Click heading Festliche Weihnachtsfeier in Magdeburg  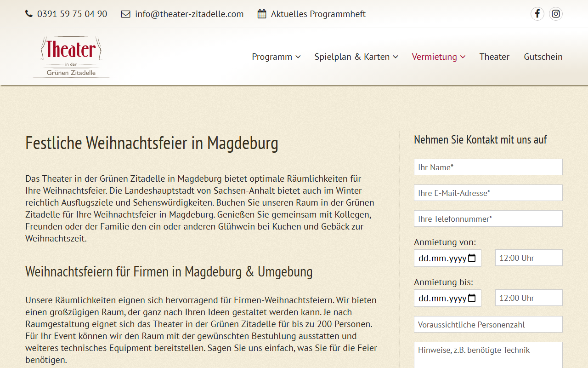point(152,143)
